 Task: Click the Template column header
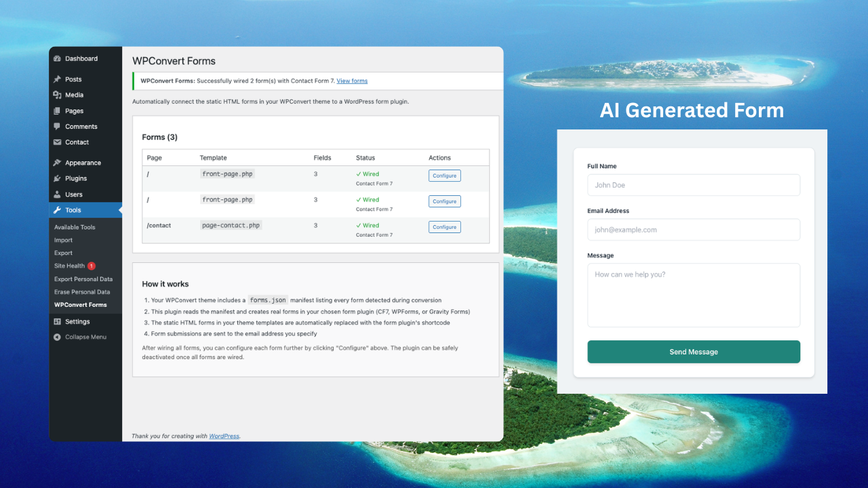point(213,158)
